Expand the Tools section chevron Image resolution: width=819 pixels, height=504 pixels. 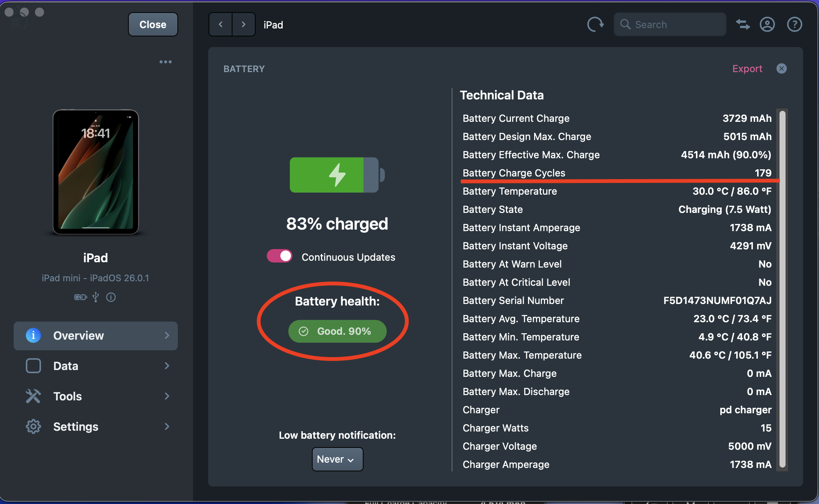click(x=167, y=396)
